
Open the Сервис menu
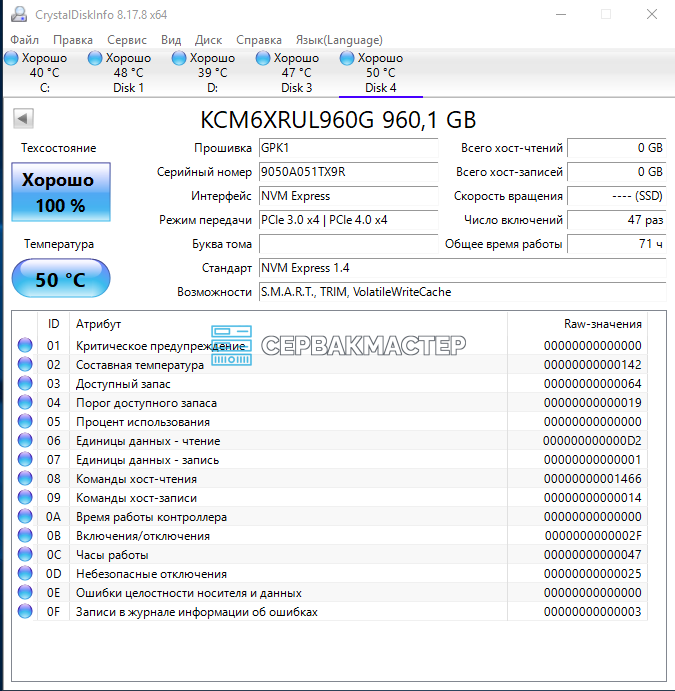click(x=127, y=40)
